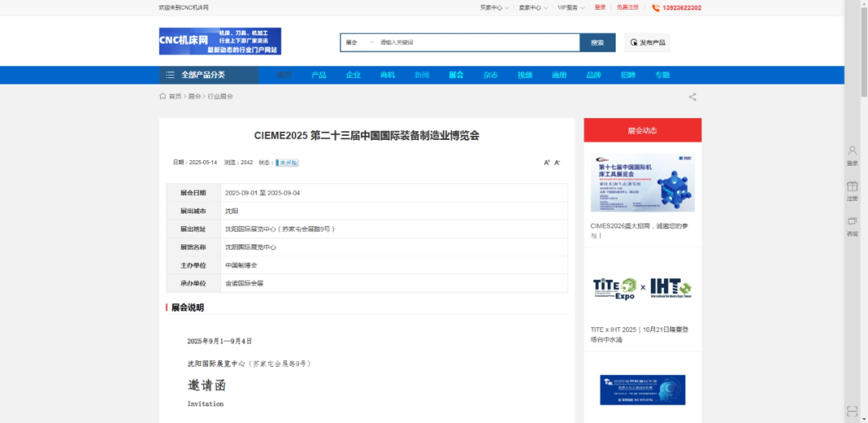Open the 第十七届中国国际机床工具展览会 thumbnail
Viewport: 868px width, 423px height.
642,183
